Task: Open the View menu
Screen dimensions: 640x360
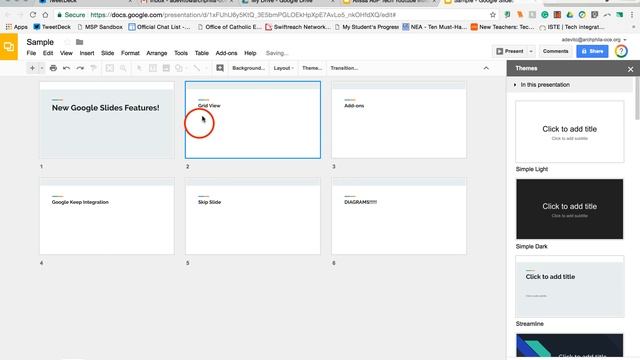Action: [66, 53]
